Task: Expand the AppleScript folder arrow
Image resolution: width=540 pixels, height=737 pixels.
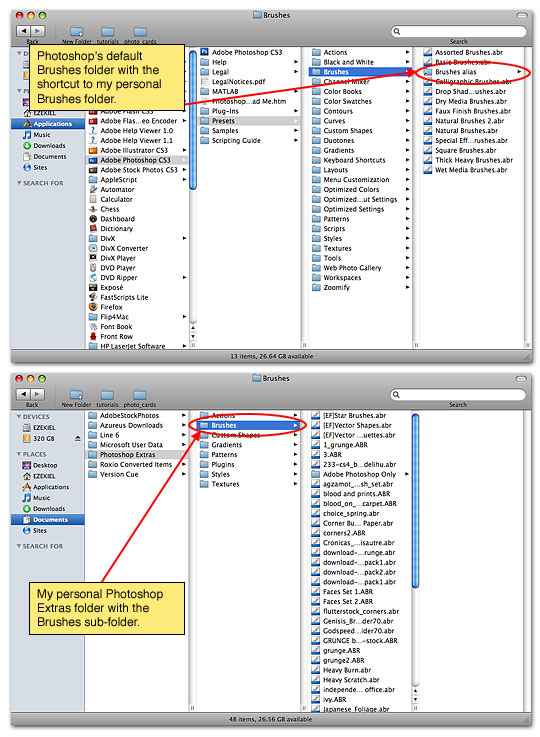Action: pos(184,180)
